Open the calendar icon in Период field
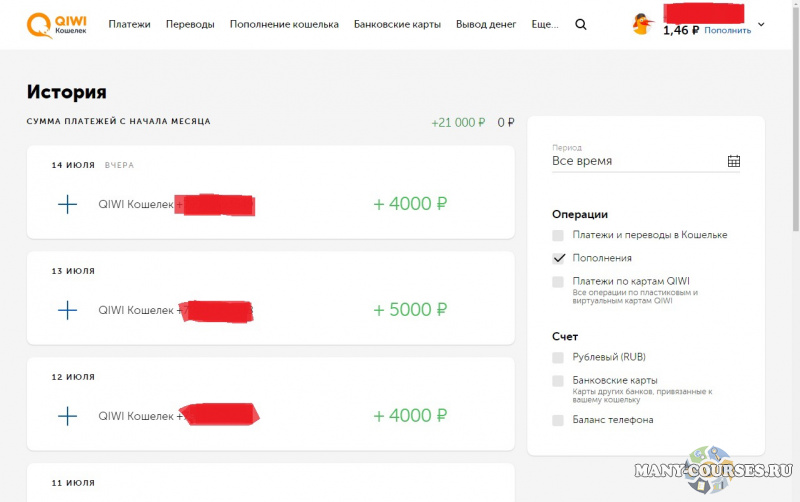The height and width of the screenshot is (502, 800). pyautogui.click(x=734, y=161)
